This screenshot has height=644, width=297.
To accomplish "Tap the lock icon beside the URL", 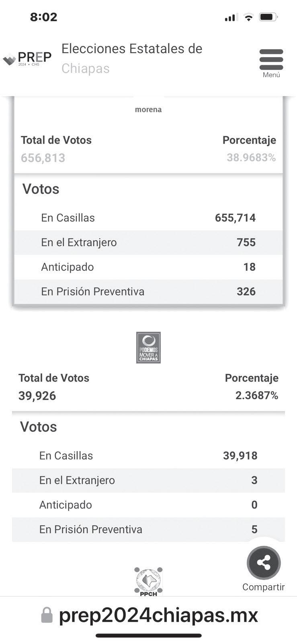I will (47, 615).
